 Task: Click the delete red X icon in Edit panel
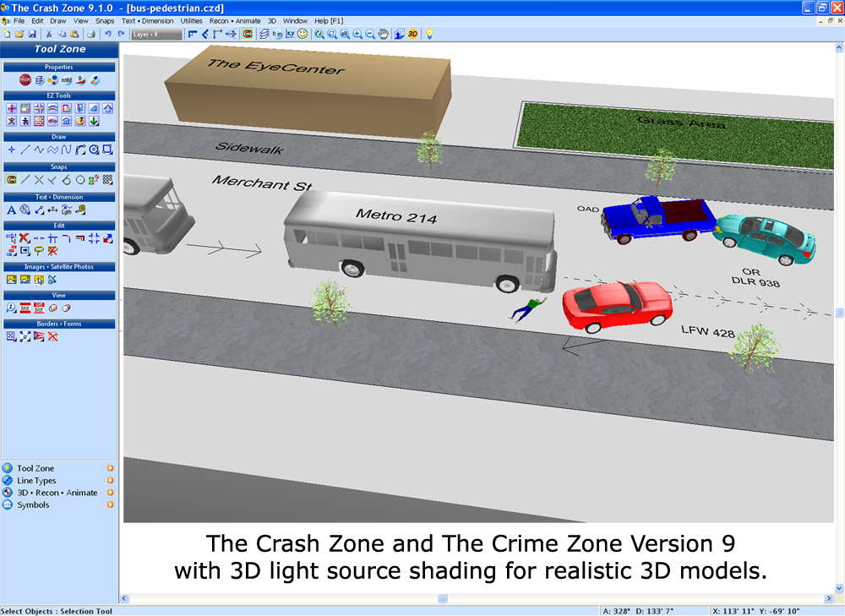pyautogui.click(x=24, y=238)
